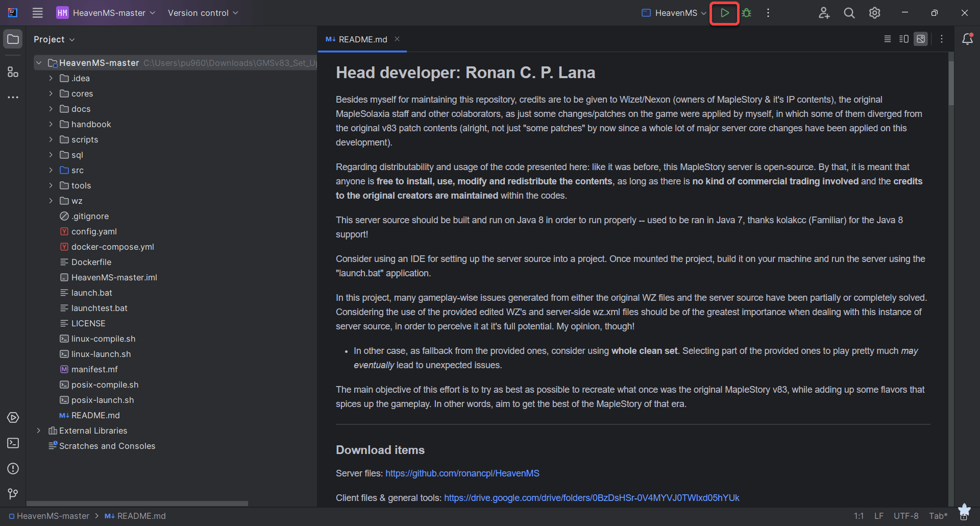Show IDE notifications bell
This screenshot has width=980, height=526.
(x=967, y=39)
